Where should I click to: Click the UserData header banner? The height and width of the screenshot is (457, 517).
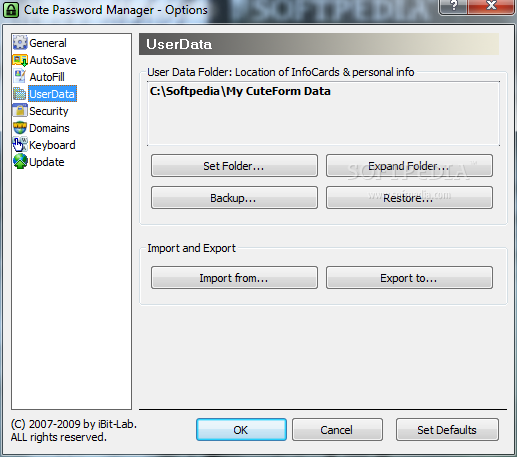319,44
